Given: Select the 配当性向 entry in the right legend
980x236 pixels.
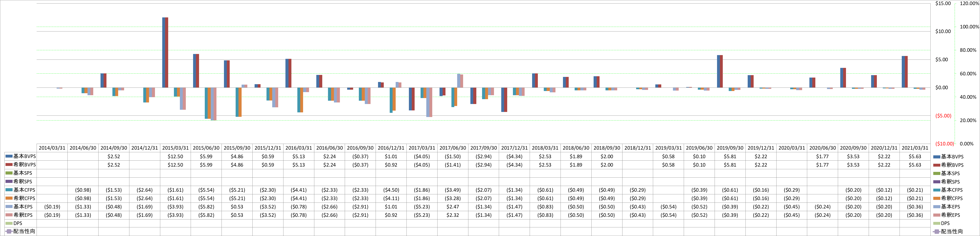Looking at the screenshot, I should pos(948,231).
